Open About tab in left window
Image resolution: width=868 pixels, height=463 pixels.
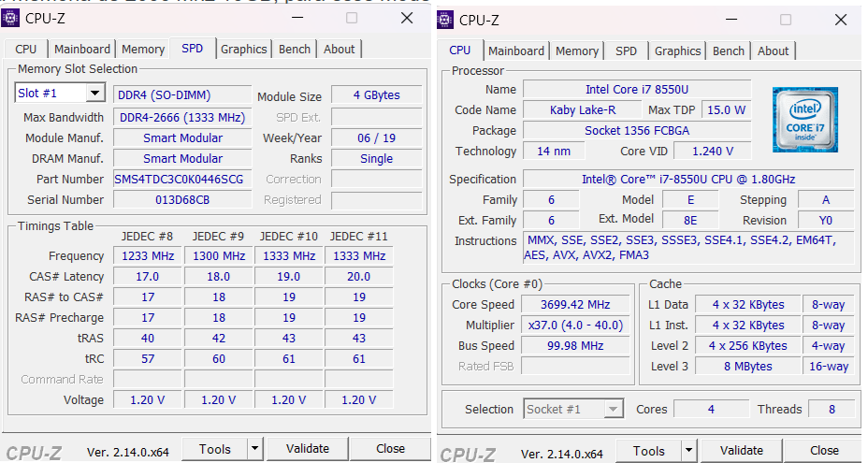[340, 50]
